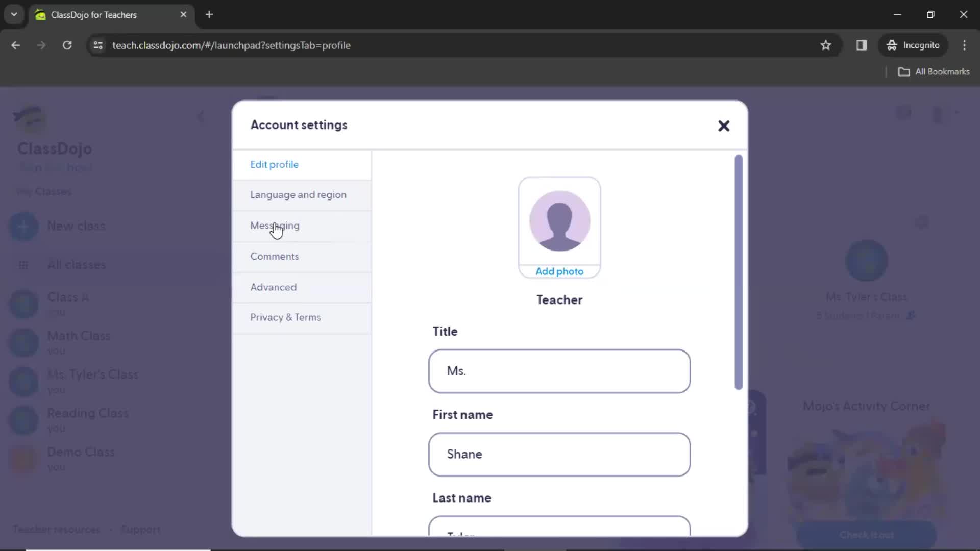This screenshot has height=551, width=980.
Task: Open the Demo Class avatar icon
Action: 23,459
